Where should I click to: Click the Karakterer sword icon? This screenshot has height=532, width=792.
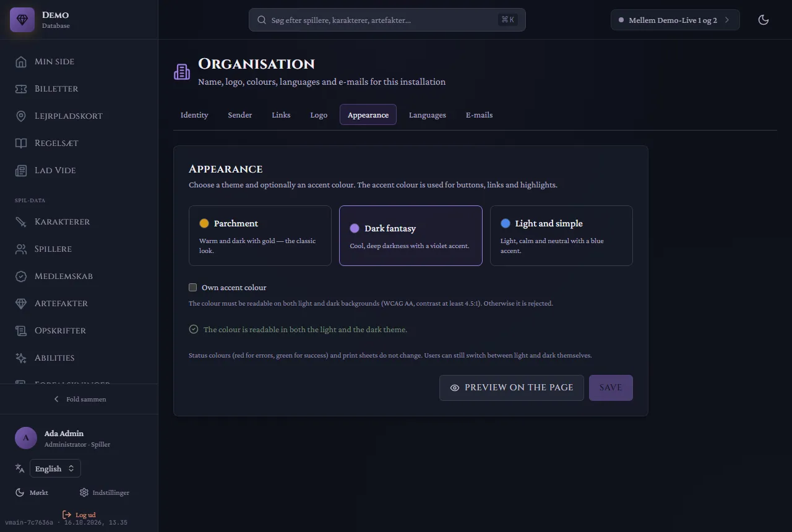coord(21,222)
